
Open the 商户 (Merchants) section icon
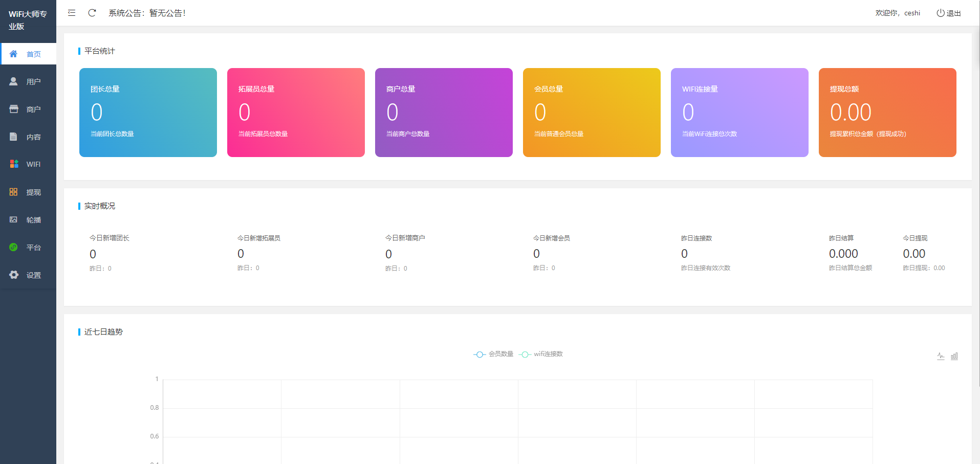(x=13, y=108)
